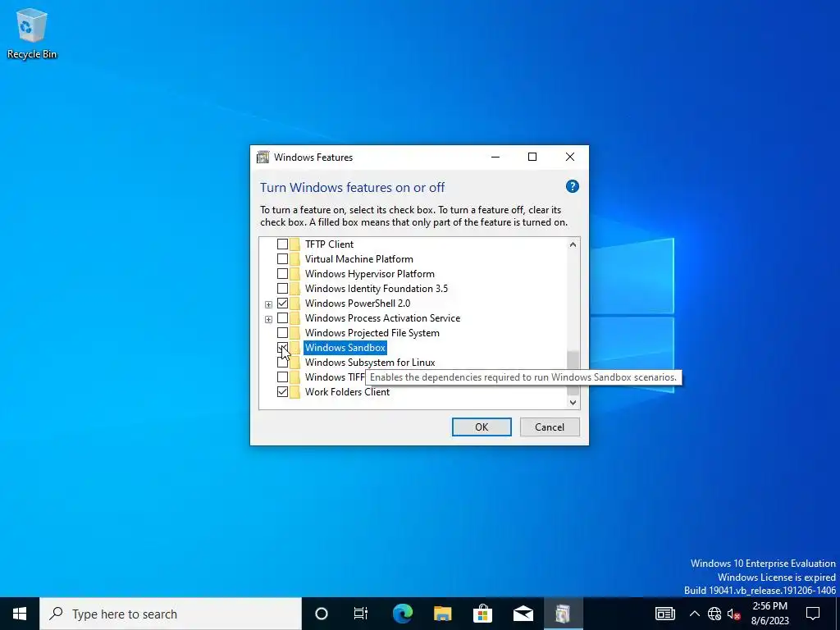Enable Windows Hypervisor Platform checkbox
This screenshot has width=840, height=630.
click(x=282, y=274)
